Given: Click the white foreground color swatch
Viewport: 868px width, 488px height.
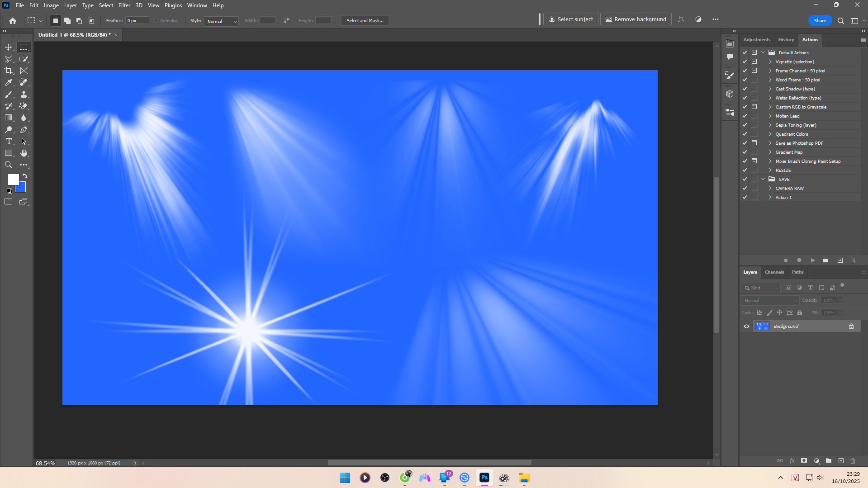Looking at the screenshot, I should tap(13, 179).
